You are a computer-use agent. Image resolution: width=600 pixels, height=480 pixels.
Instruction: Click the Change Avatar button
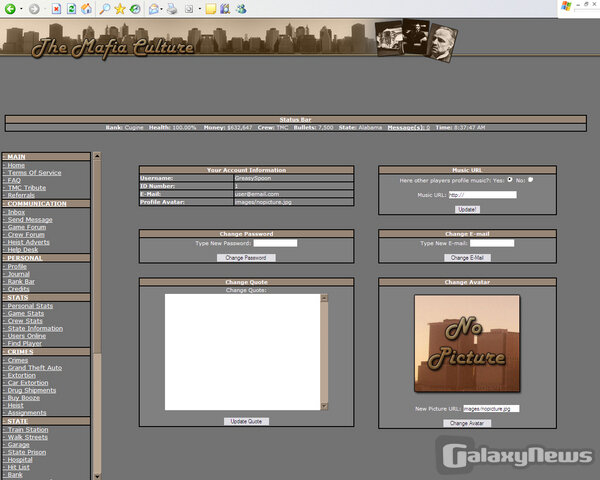(x=467, y=423)
